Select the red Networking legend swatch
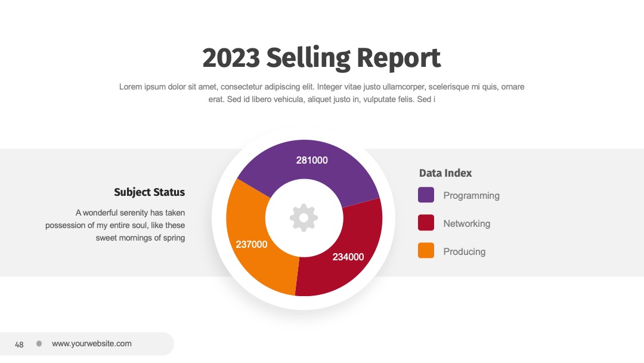 pos(426,223)
